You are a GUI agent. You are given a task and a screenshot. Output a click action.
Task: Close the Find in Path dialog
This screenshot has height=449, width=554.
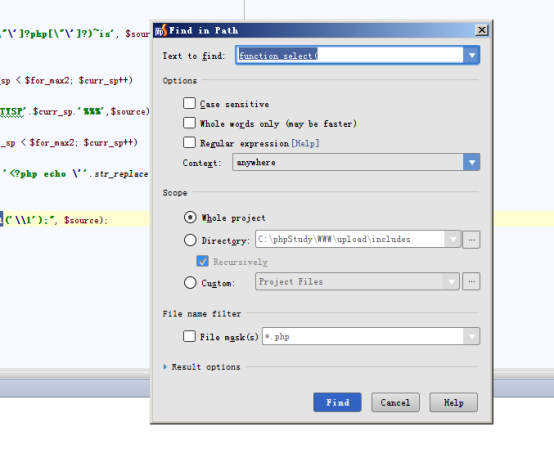tap(482, 30)
